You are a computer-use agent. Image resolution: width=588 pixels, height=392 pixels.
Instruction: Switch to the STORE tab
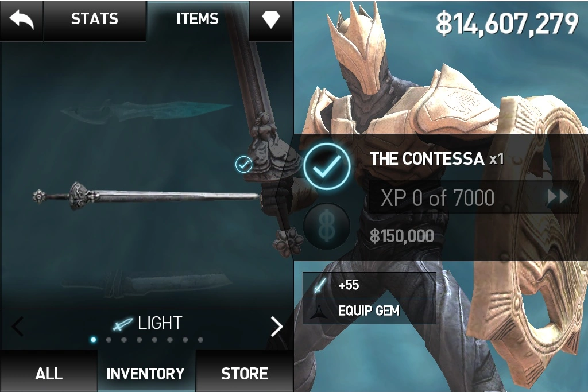coord(245,374)
